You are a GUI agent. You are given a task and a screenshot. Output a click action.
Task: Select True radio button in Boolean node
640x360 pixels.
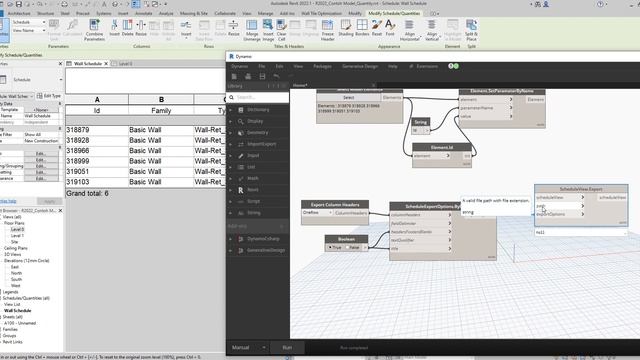330,247
